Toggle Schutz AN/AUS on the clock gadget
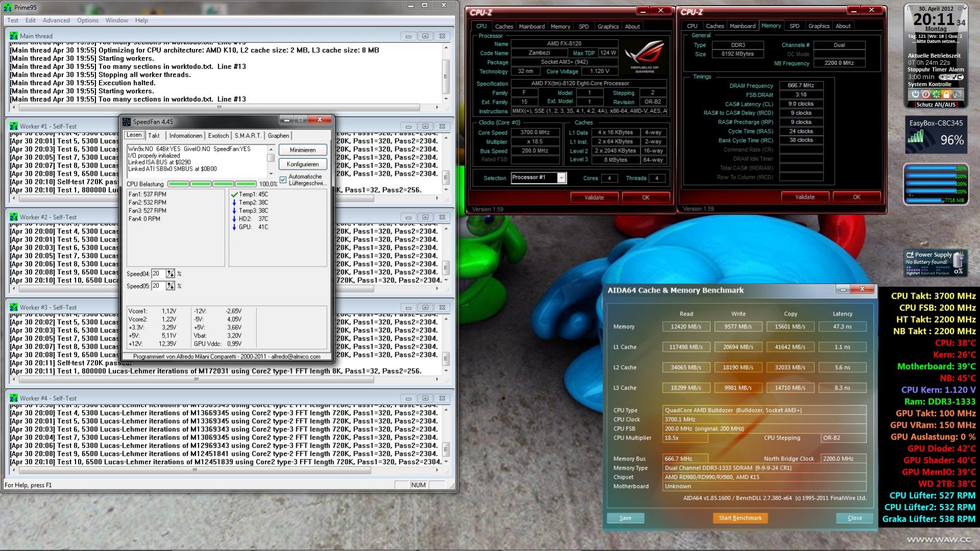980x551 pixels. 936,105
